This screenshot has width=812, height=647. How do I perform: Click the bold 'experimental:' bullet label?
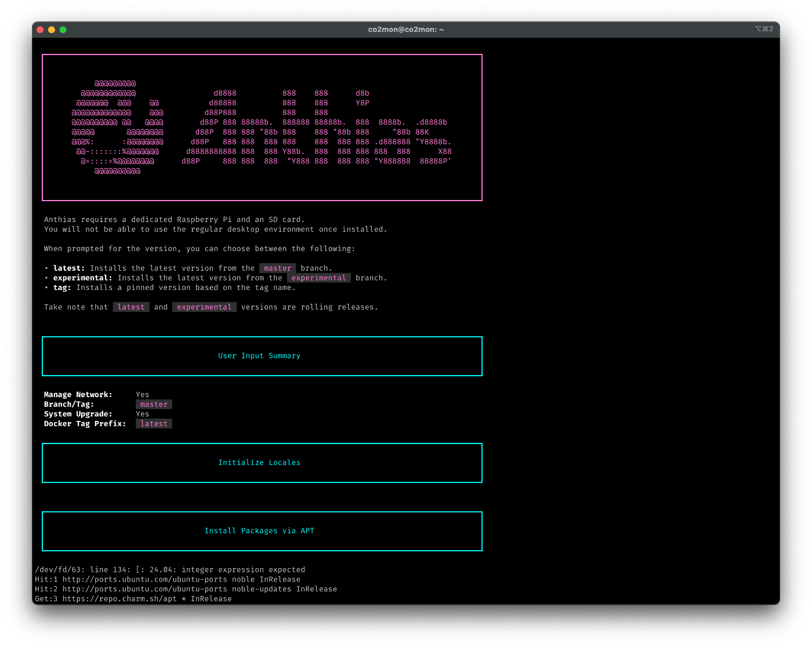(83, 278)
